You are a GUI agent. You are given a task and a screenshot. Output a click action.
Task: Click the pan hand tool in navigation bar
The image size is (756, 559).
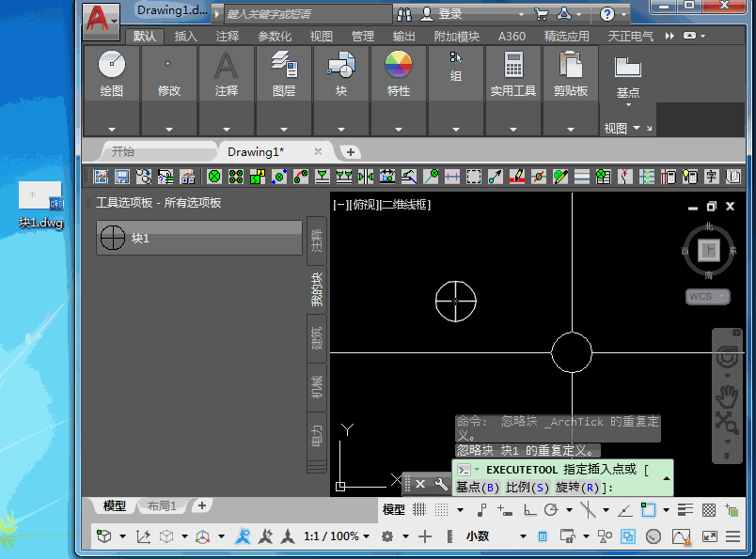coord(727,395)
